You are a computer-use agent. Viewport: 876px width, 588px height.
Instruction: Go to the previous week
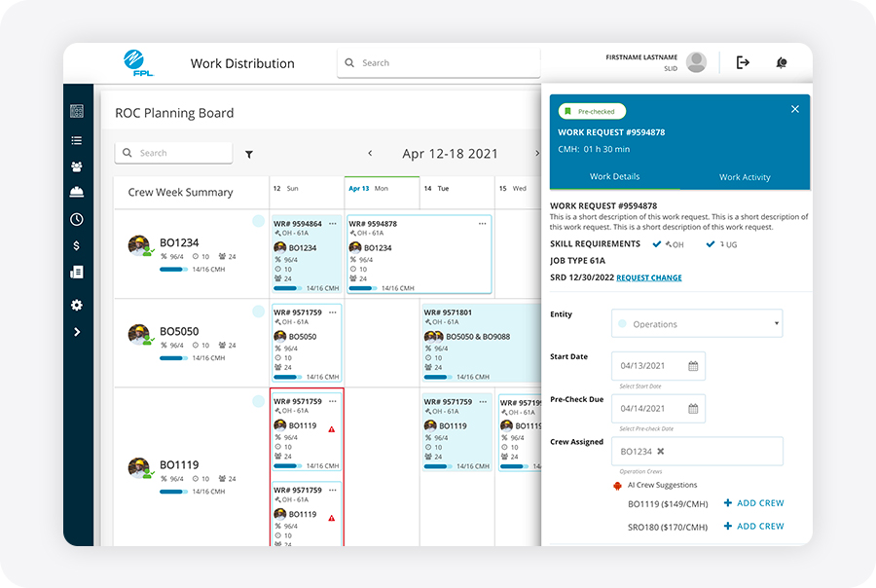(x=370, y=153)
